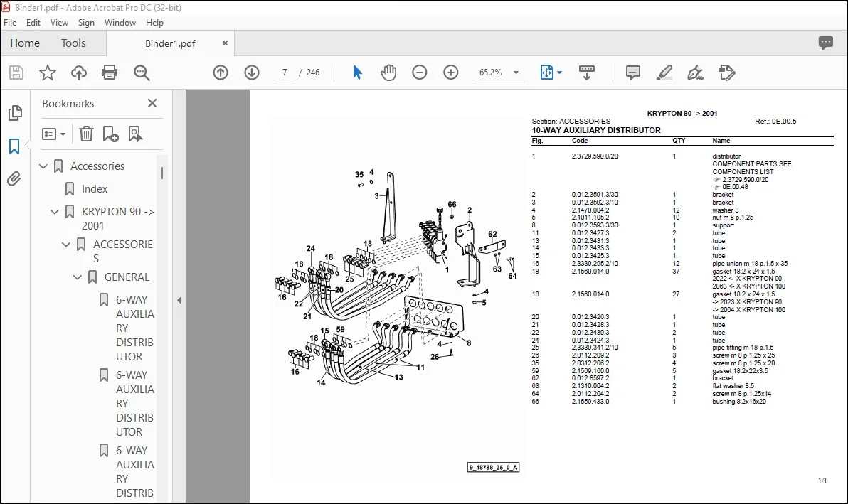This screenshot has width=848, height=504.
Task: Select the GENERAL bookmark label
Action: tap(127, 277)
